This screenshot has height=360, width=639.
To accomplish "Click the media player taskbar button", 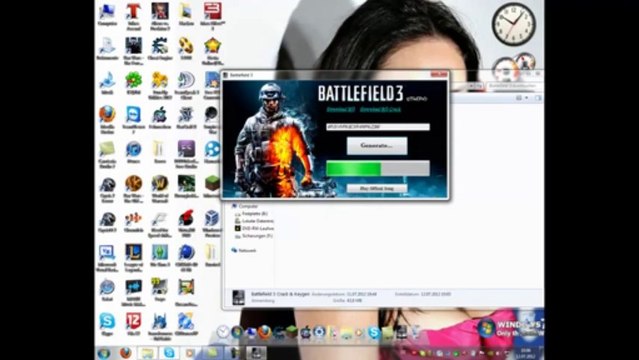I will pos(190,352).
